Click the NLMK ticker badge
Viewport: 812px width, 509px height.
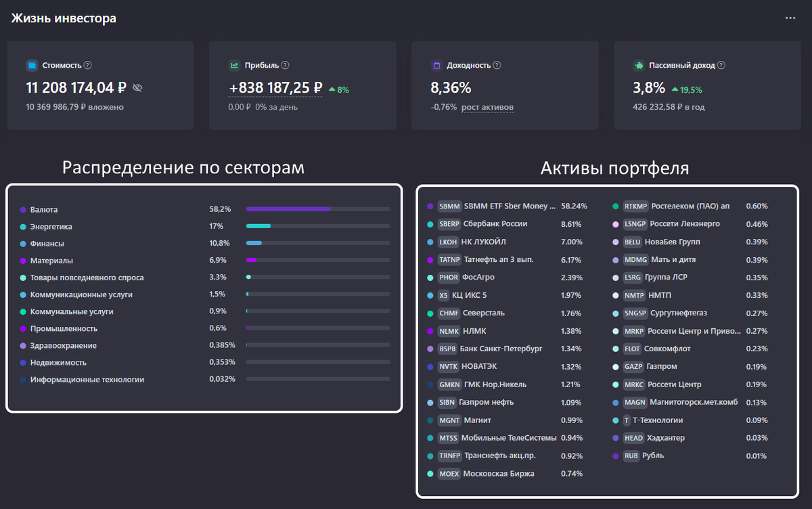pyautogui.click(x=449, y=331)
